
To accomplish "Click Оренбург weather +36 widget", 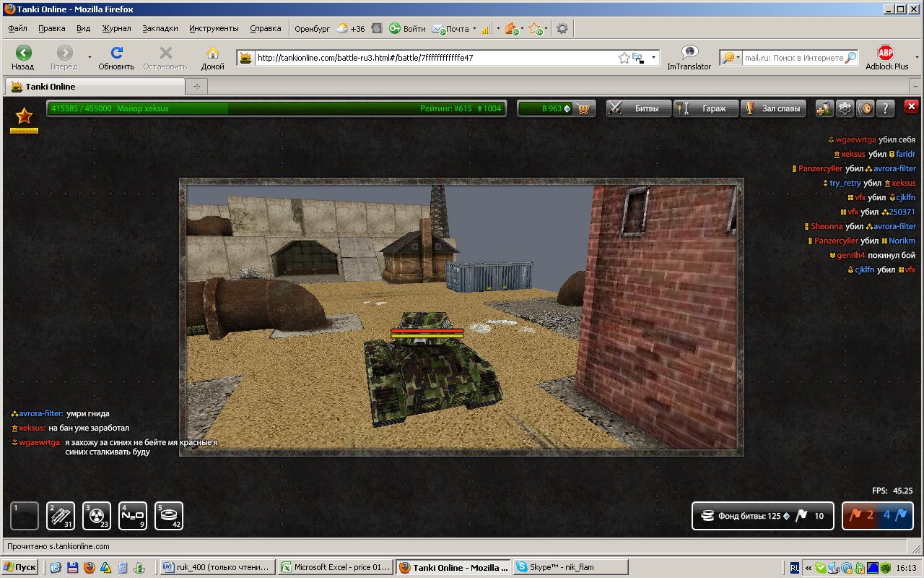I will pos(330,29).
